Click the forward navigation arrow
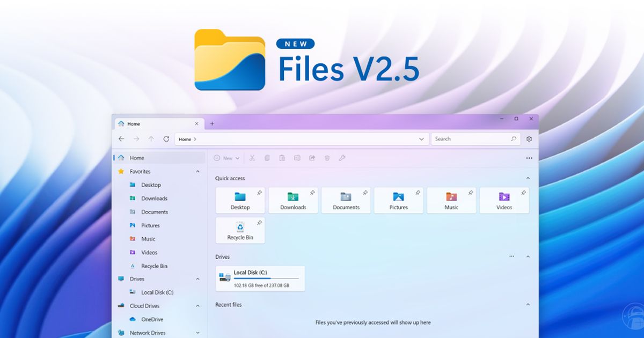644x338 pixels. [136, 139]
